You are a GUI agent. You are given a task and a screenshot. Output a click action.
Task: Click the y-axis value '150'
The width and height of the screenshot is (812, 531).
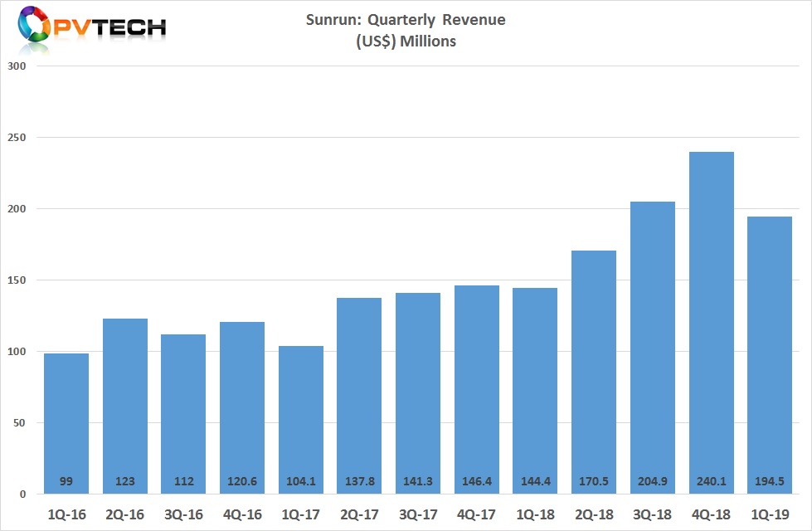(17, 280)
